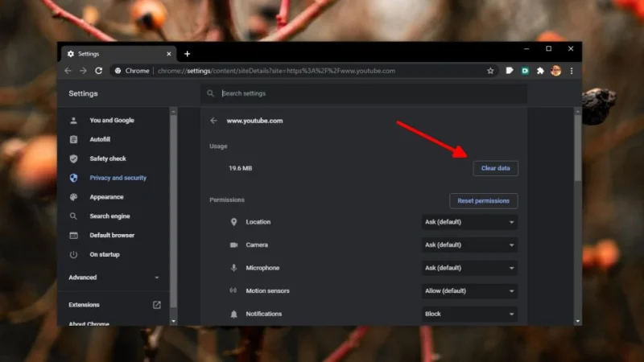The width and height of the screenshot is (644, 362).
Task: Open Notifications permission dropdown
Action: 469,314
